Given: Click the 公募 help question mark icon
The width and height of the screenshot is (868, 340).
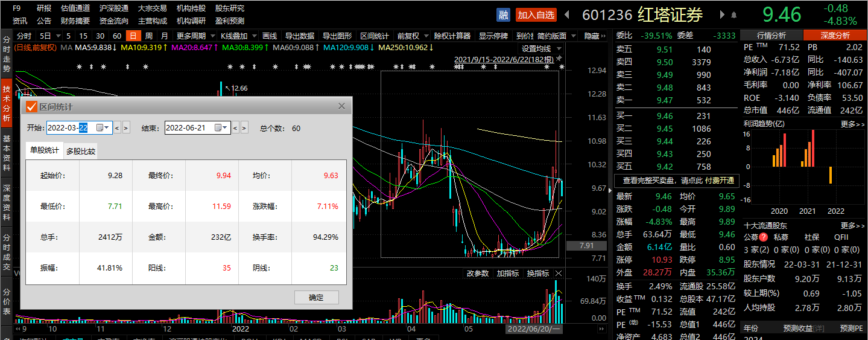Looking at the screenshot, I should (764, 237).
